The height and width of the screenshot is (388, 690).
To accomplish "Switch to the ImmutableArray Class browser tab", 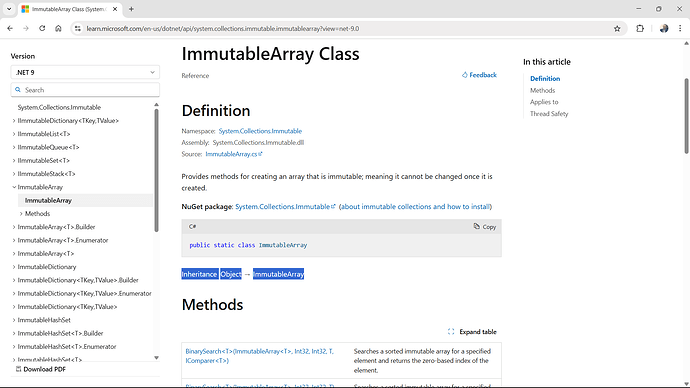I will click(x=70, y=9).
